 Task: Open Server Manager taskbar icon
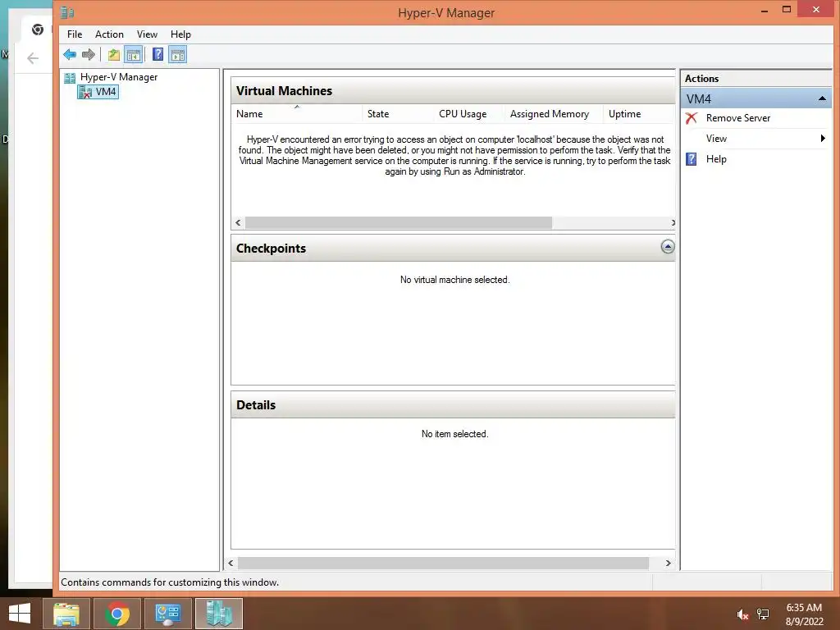coord(167,614)
